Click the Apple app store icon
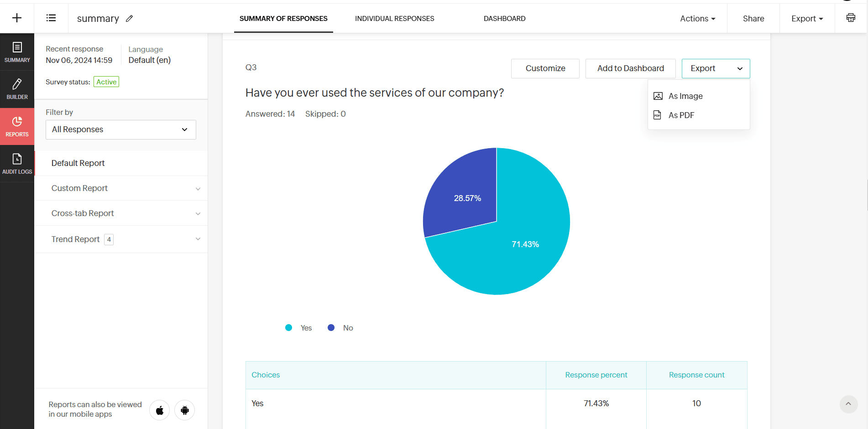Viewport: 868px width, 429px height. point(160,410)
